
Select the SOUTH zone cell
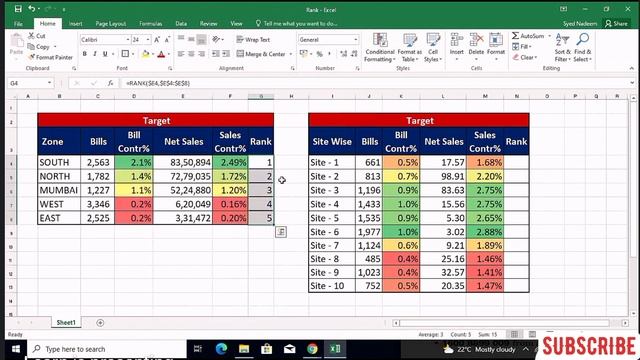[x=59, y=162]
